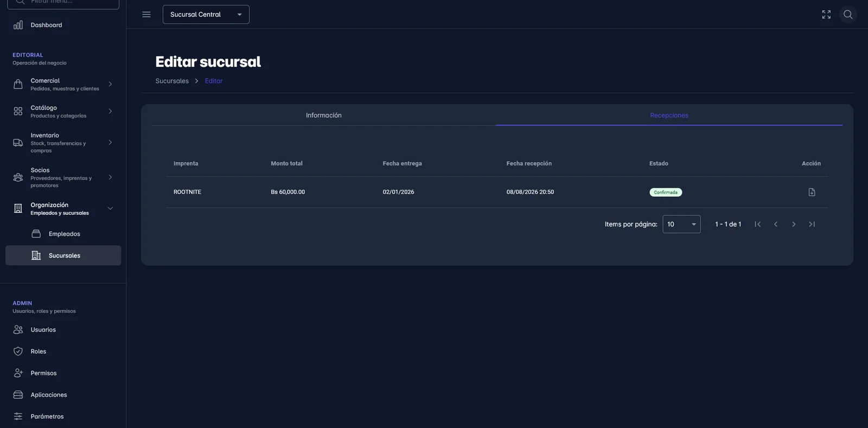This screenshot has height=428, width=868.
Task: Select the Recepciones tab
Action: point(669,115)
